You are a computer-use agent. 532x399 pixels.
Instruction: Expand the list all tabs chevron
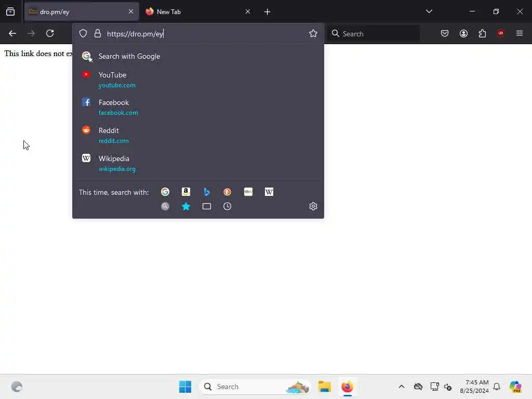pyautogui.click(x=429, y=11)
